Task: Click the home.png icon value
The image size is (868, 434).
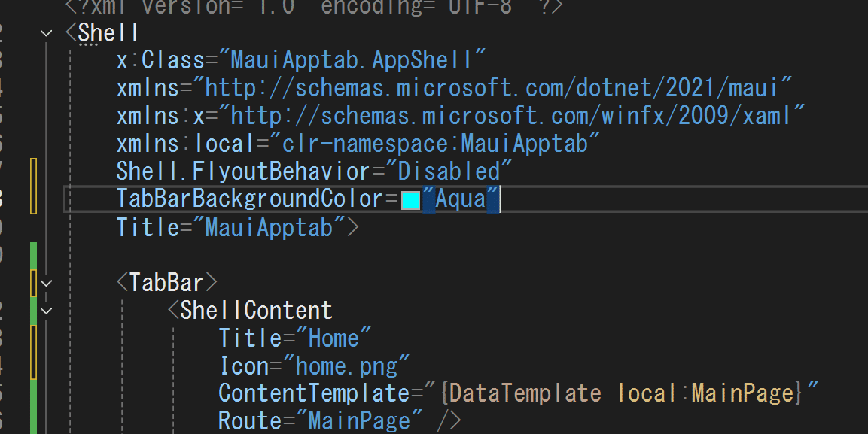Action: click(x=346, y=366)
